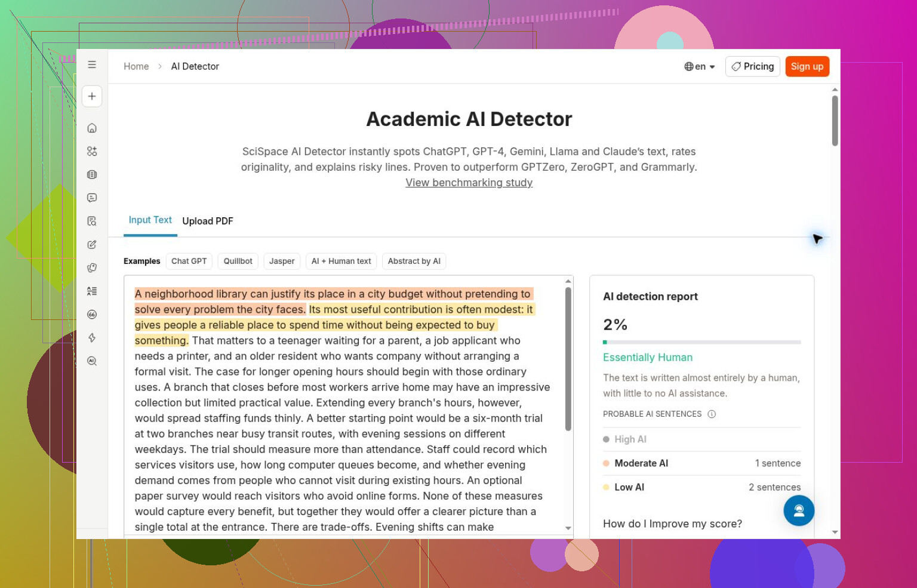The image size is (917, 588).
Task: Click the plus new item button
Action: (92, 96)
